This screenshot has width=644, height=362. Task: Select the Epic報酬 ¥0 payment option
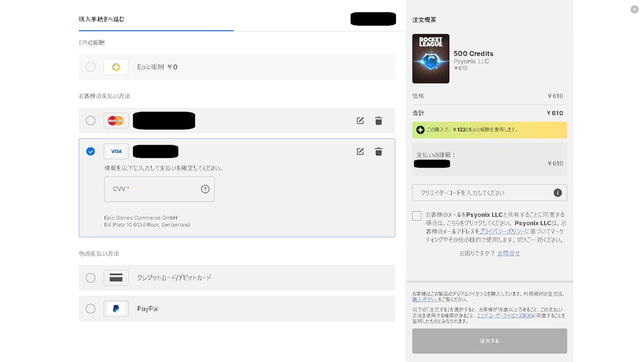pyautogui.click(x=91, y=66)
